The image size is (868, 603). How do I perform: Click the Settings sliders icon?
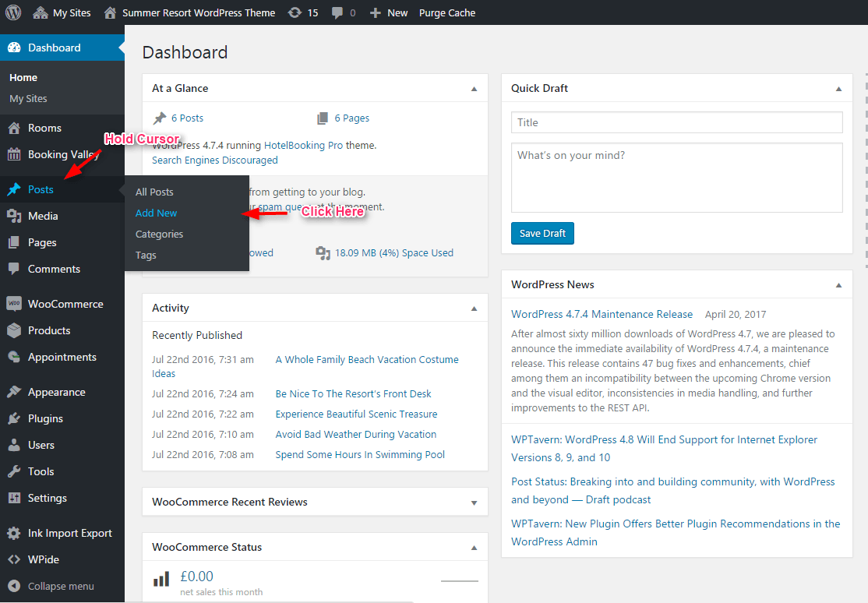pos(14,498)
